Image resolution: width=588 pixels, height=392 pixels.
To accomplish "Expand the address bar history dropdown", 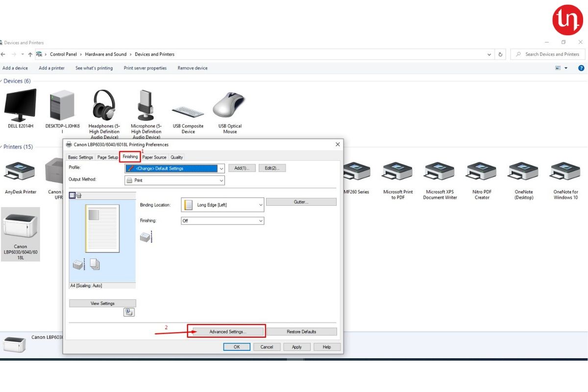I will (x=489, y=54).
